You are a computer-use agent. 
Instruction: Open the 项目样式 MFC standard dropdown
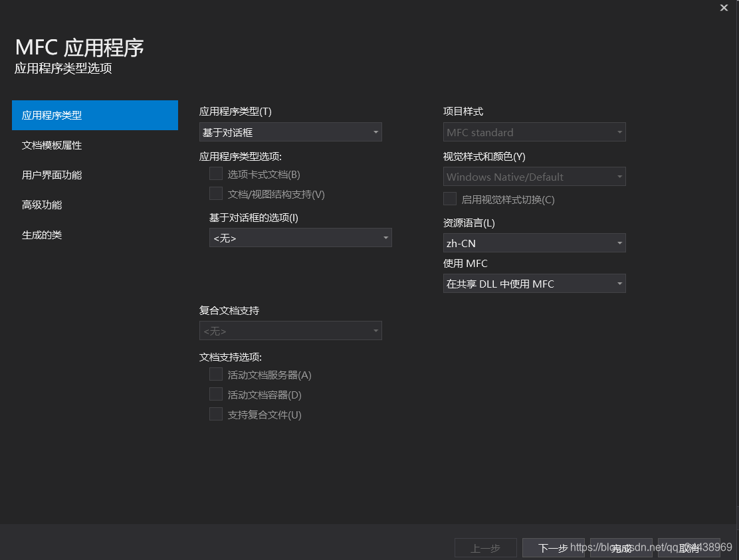pos(534,132)
